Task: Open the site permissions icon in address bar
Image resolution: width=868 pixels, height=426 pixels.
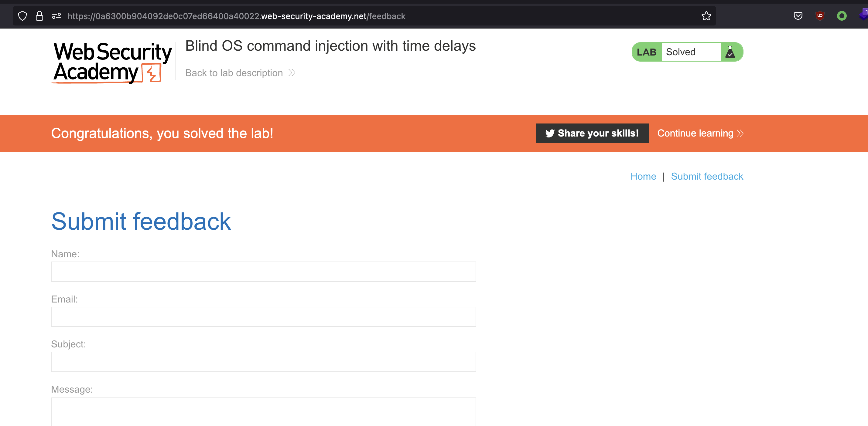Action: click(56, 16)
